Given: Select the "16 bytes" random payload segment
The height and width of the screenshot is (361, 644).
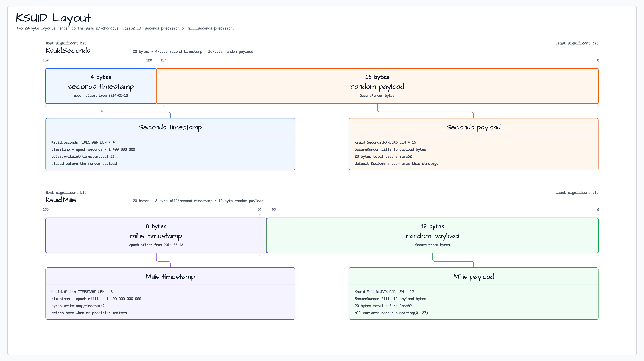Looking at the screenshot, I should tap(377, 86).
